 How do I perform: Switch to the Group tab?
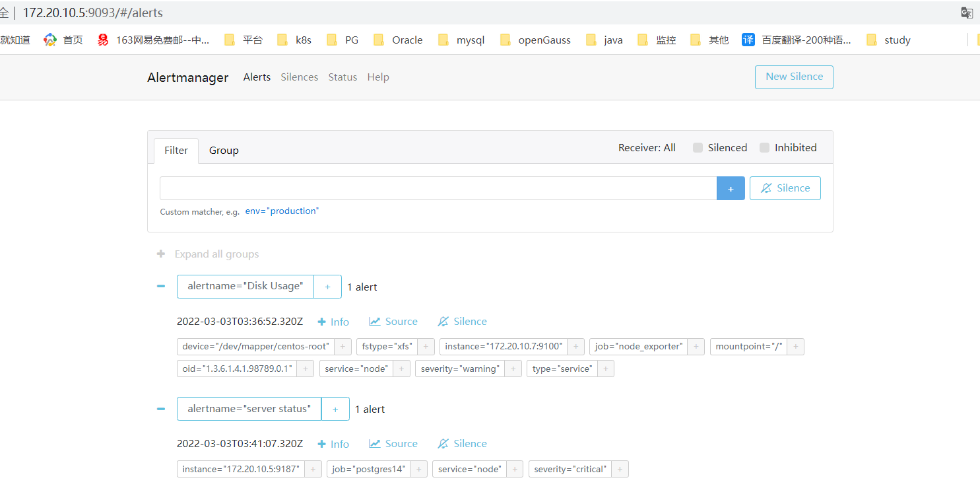coord(223,150)
